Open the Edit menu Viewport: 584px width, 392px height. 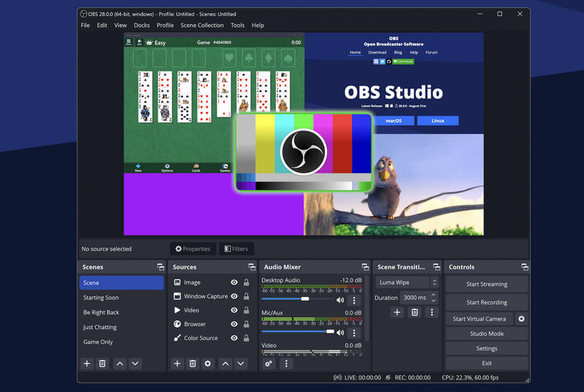pyautogui.click(x=101, y=26)
